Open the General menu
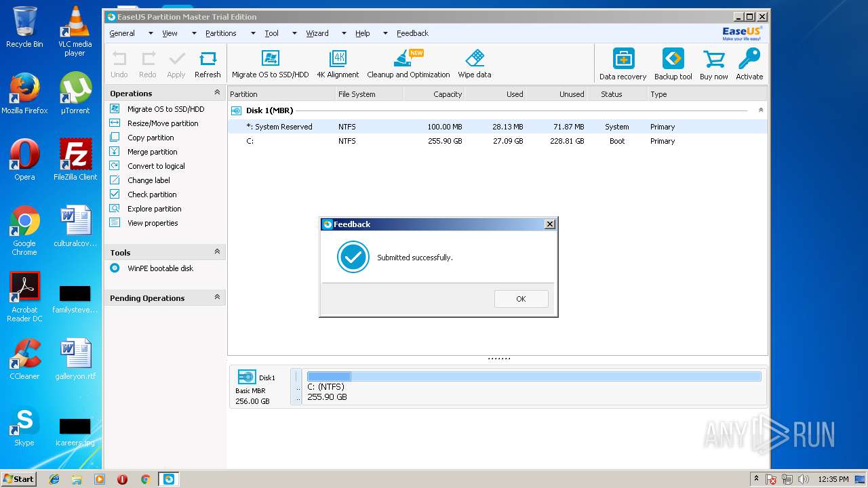The width and height of the screenshot is (868, 488). [x=122, y=33]
